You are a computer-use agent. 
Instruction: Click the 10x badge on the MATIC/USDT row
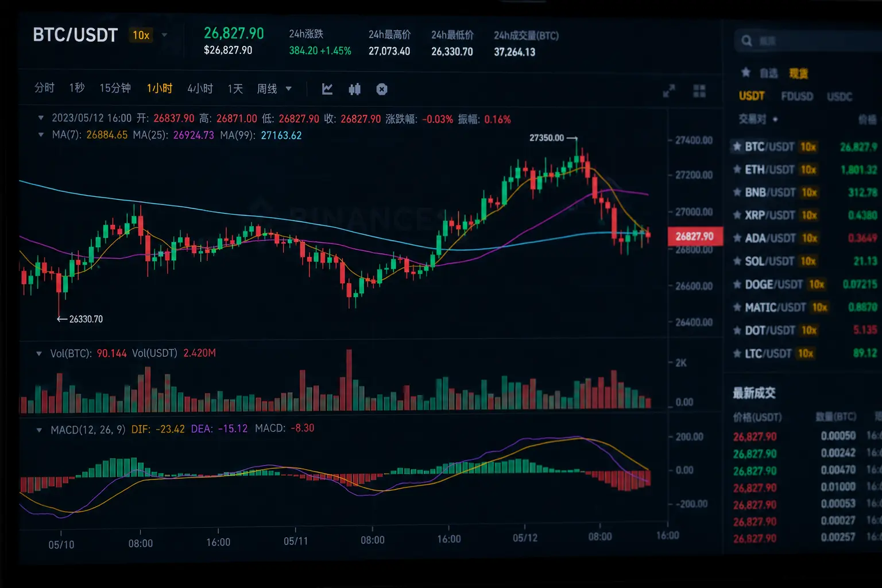pyautogui.click(x=820, y=307)
